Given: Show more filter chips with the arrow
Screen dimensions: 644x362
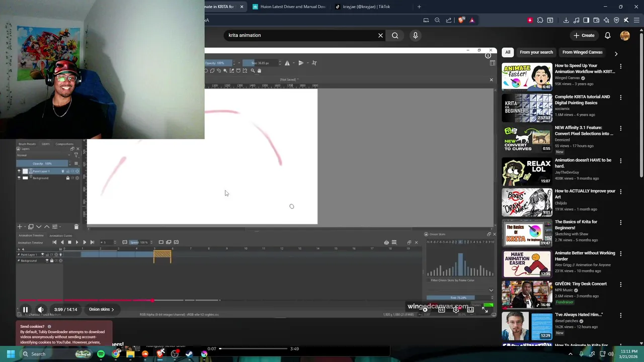Looking at the screenshot, I should click(x=616, y=53).
